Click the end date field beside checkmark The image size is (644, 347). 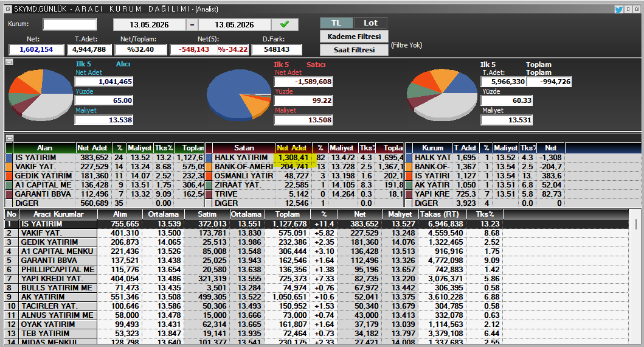click(234, 25)
